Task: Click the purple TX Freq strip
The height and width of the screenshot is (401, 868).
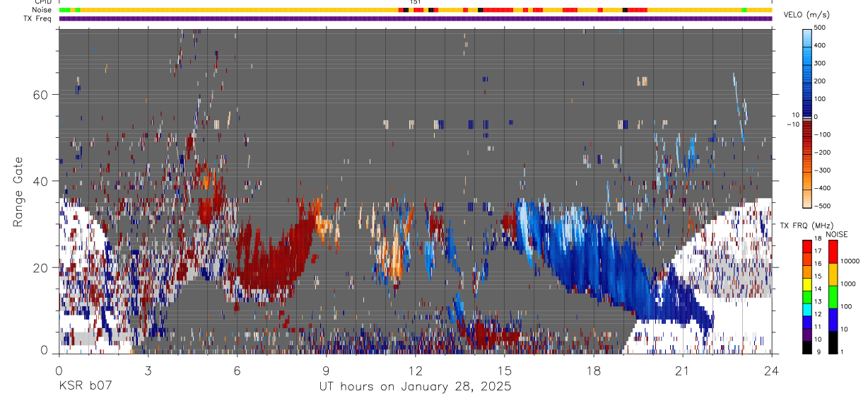Action: (x=416, y=18)
